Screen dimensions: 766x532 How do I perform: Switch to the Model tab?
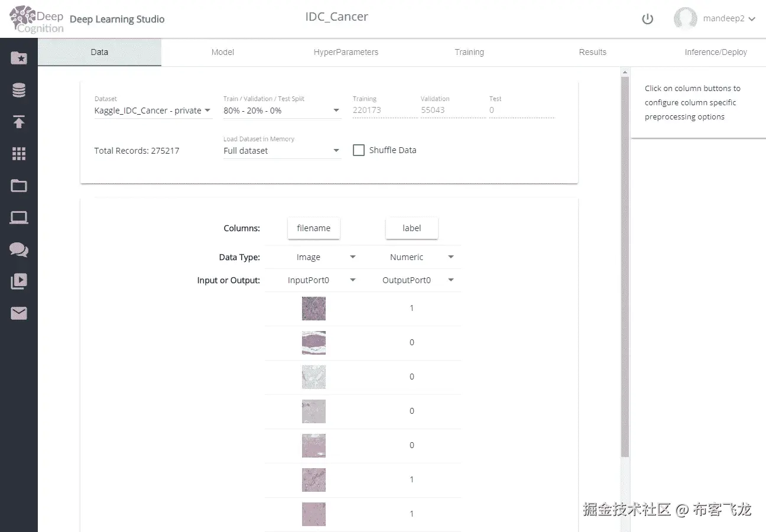pos(223,52)
